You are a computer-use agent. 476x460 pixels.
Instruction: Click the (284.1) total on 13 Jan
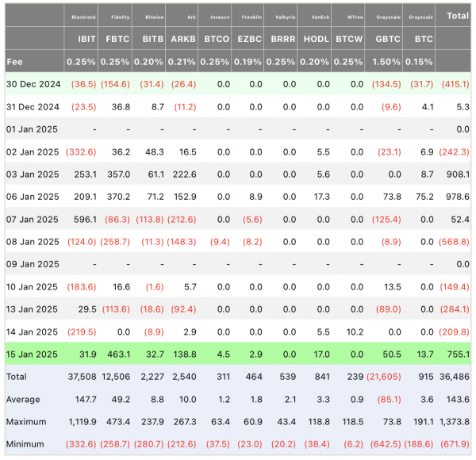pos(455,309)
